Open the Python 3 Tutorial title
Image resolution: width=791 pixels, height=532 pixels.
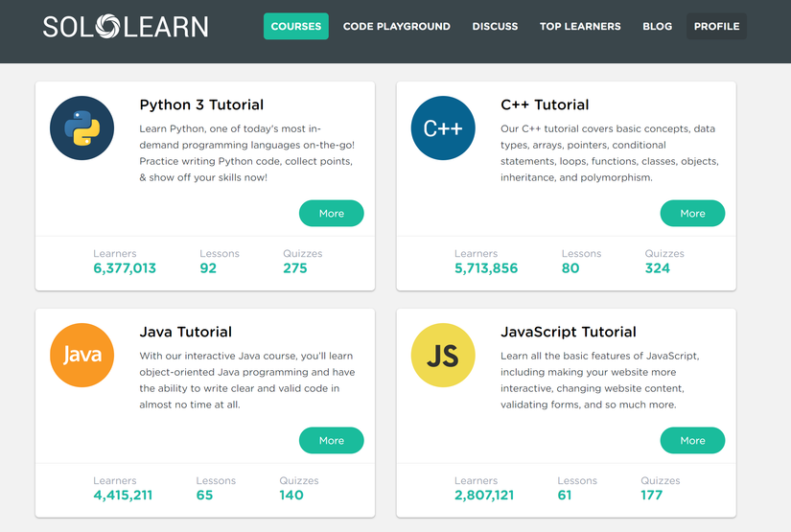[201, 104]
